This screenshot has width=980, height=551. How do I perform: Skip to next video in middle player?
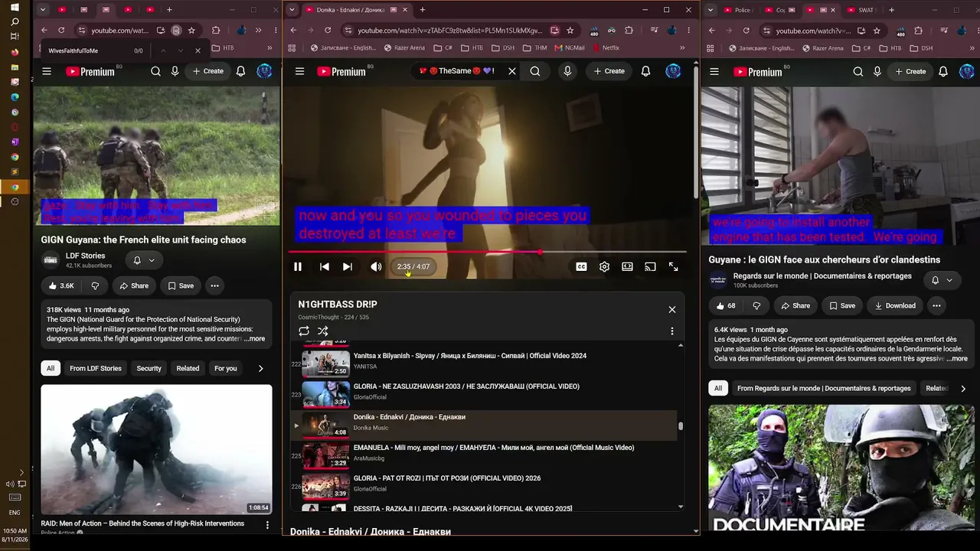tap(348, 266)
